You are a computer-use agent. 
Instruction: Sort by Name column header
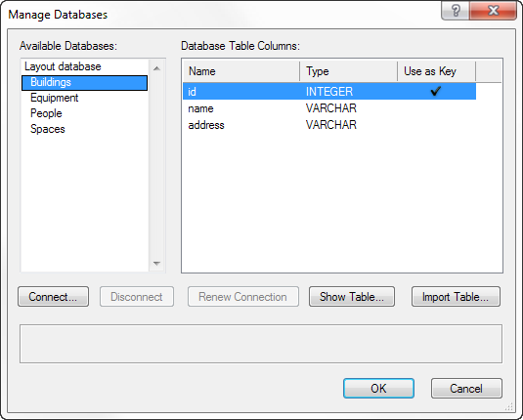pyautogui.click(x=241, y=71)
